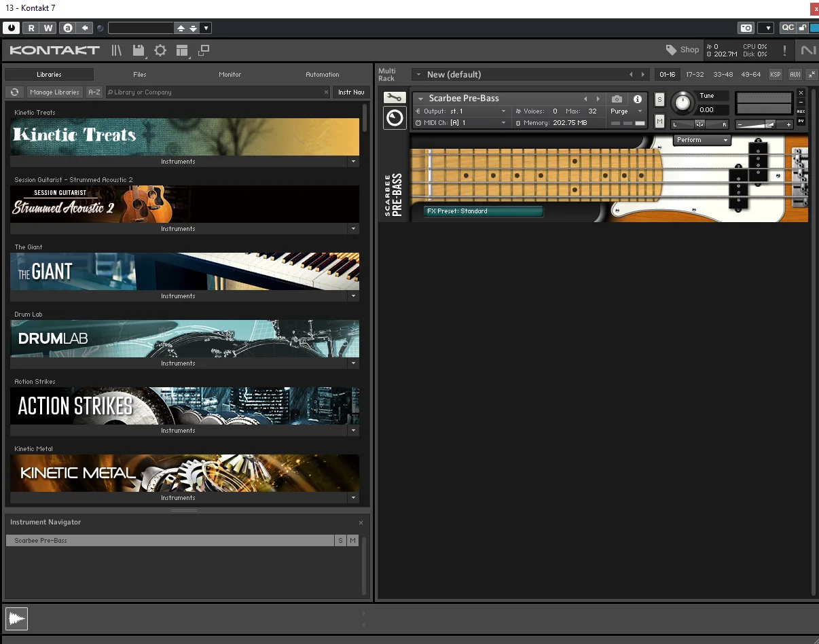Enable the R read automation button
This screenshot has height=644, width=819.
point(31,28)
